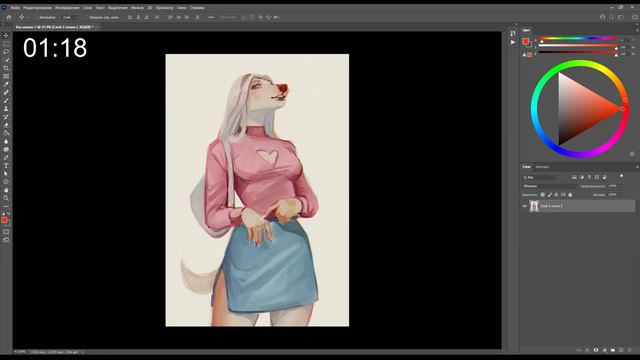Select the Lasso tool

(x=6, y=52)
